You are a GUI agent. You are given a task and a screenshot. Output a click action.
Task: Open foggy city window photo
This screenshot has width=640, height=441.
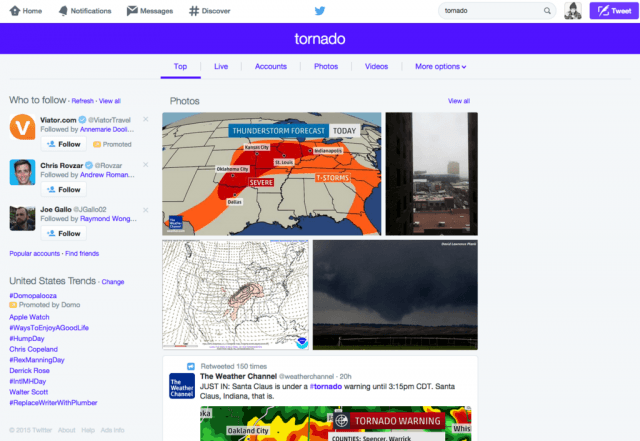[431, 174]
